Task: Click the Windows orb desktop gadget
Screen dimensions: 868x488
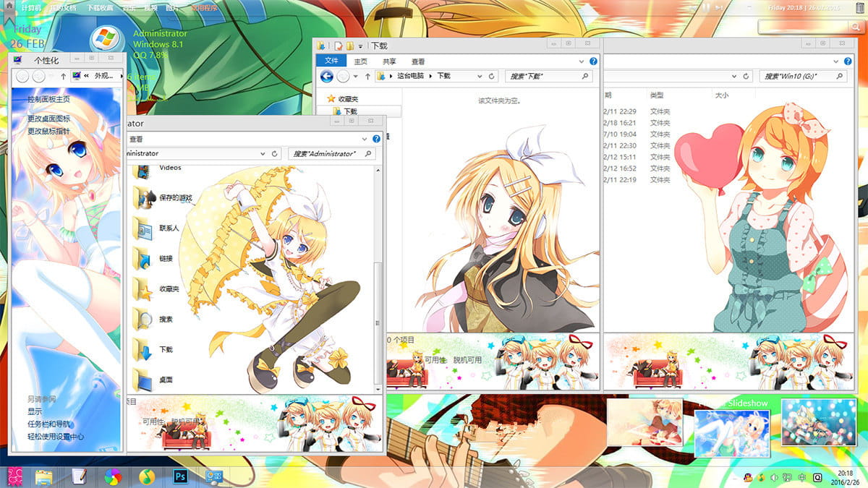Action: (x=106, y=38)
